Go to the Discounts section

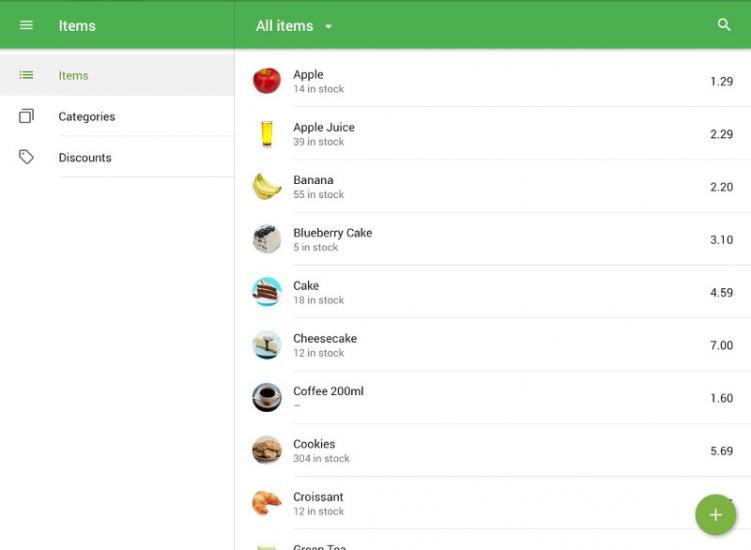pyautogui.click(x=85, y=158)
